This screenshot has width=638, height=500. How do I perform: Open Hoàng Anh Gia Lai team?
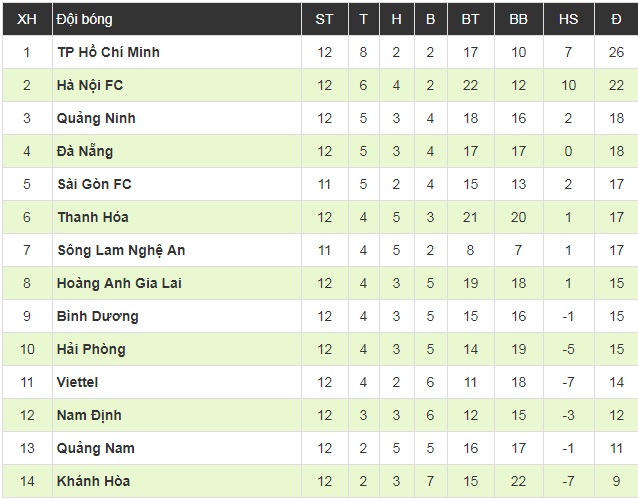pyautogui.click(x=119, y=283)
